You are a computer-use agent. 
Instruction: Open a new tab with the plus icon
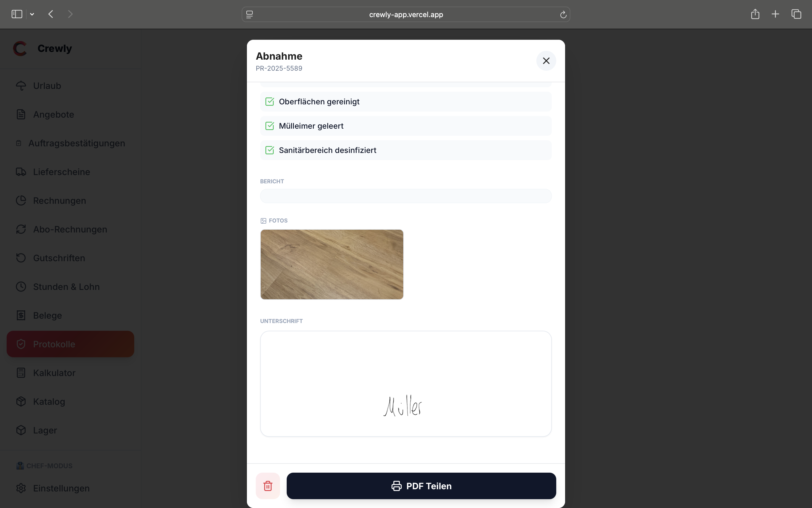click(x=775, y=14)
